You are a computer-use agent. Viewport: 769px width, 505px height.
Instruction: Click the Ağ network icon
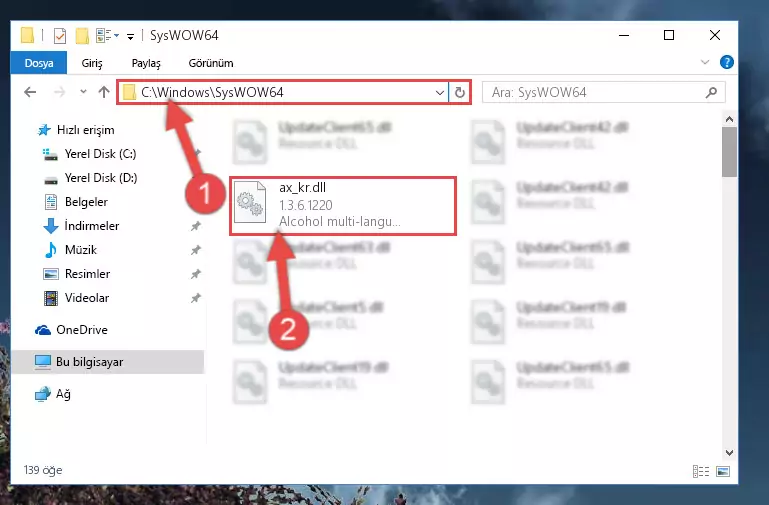coord(43,394)
